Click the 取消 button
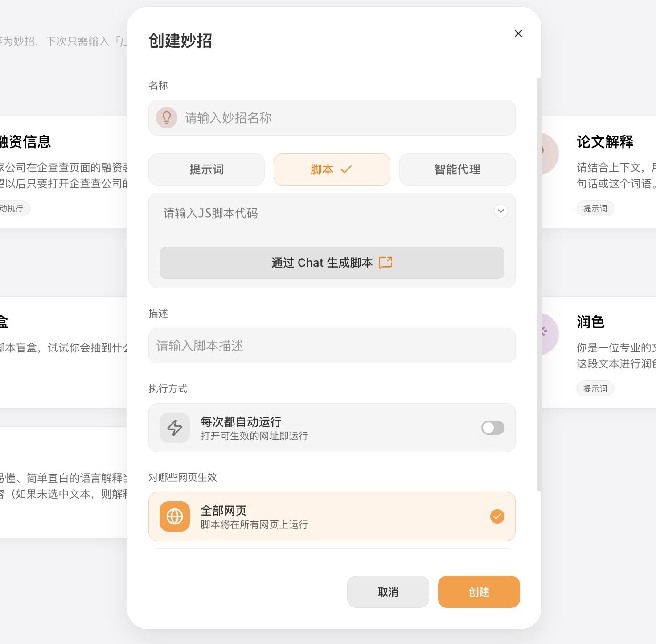The width and height of the screenshot is (656, 644). 388,592
